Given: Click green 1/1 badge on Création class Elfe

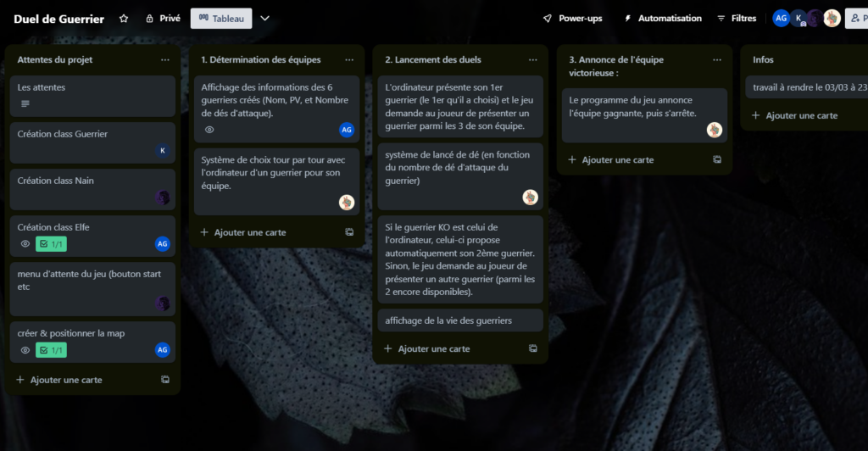Looking at the screenshot, I should [x=51, y=244].
